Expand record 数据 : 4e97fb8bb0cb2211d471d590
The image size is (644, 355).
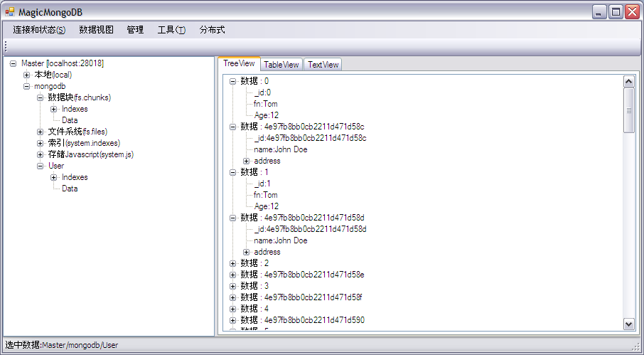coord(233,320)
